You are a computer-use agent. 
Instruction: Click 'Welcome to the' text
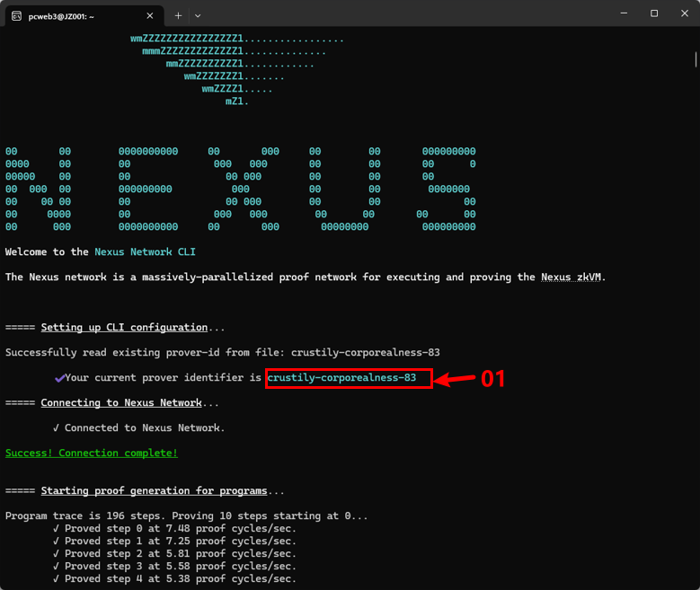tap(47, 251)
